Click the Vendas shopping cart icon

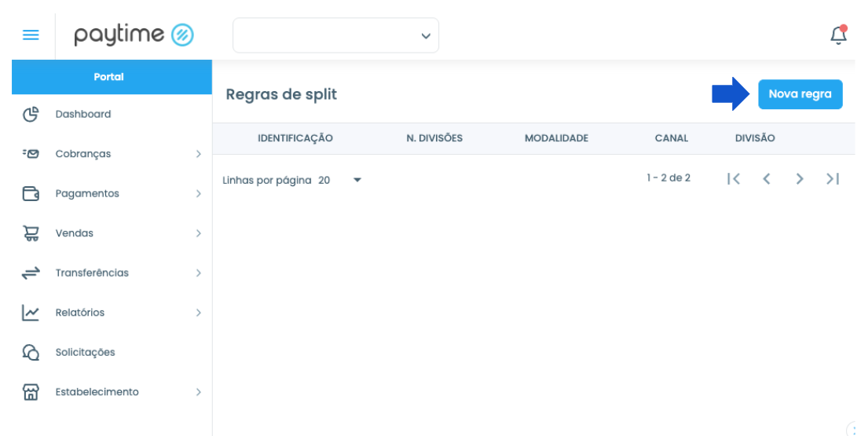point(31,233)
